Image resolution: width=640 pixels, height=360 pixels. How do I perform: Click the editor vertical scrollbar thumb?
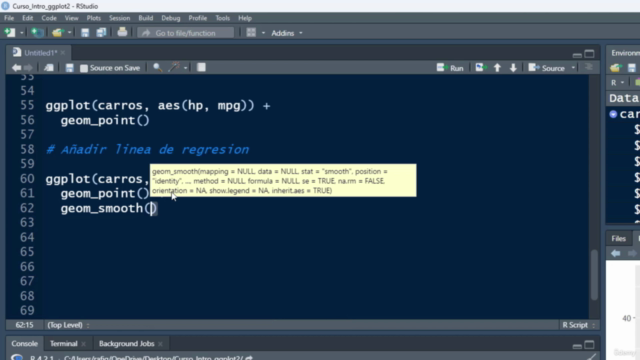[594, 274]
